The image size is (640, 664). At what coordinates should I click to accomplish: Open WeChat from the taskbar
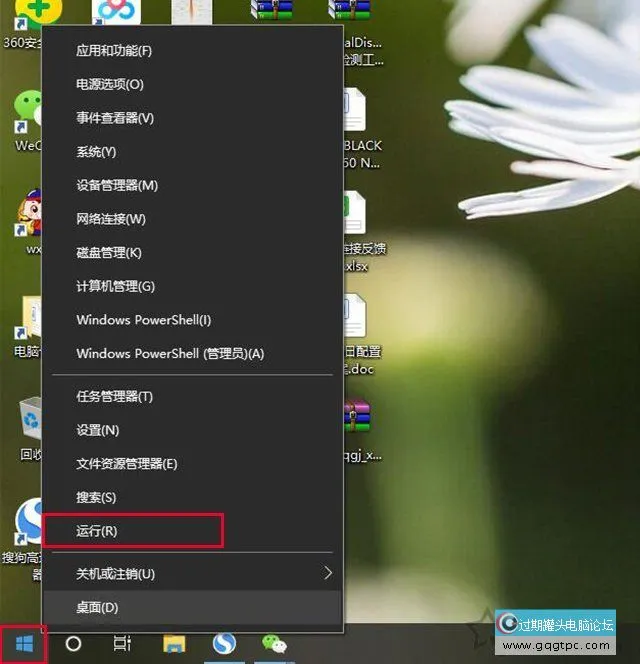pyautogui.click(x=274, y=644)
